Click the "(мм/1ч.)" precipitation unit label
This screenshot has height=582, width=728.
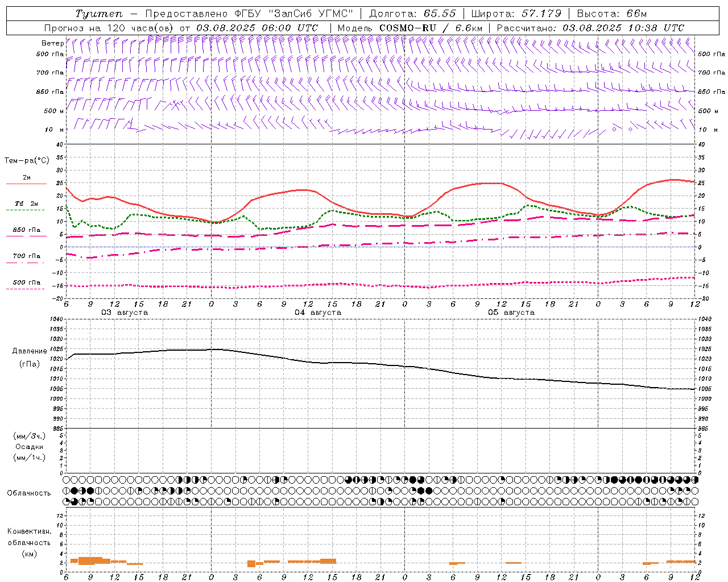(x=30, y=458)
